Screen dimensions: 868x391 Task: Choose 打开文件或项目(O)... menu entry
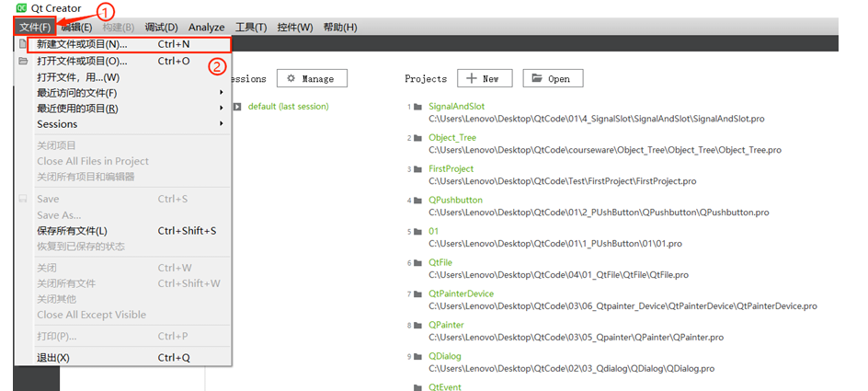123,61
